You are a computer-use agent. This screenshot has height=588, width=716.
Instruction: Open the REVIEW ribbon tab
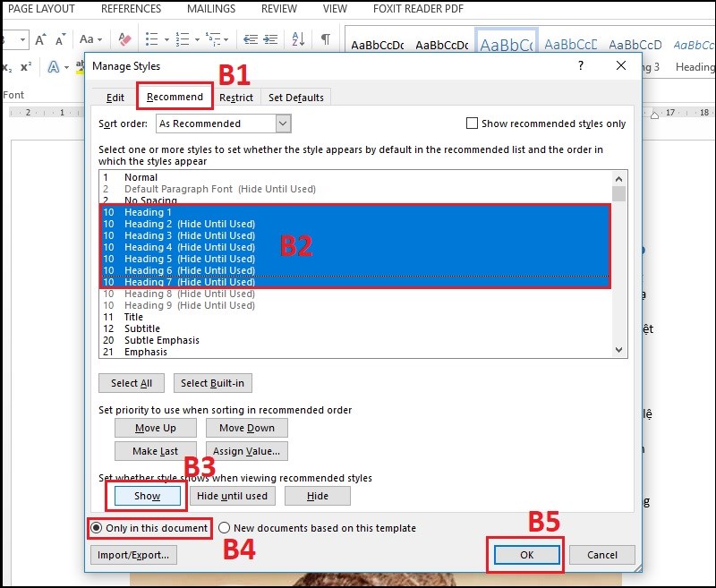tap(279, 9)
